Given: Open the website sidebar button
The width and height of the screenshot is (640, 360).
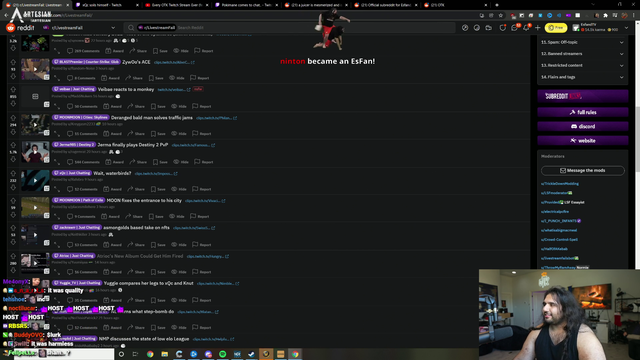Looking at the screenshot, I should [x=582, y=140].
